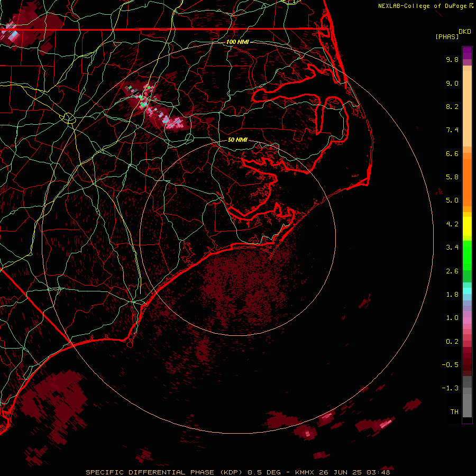This screenshot has height=476, width=476.
Task: Pick the yellow color bar segment
Action: click(467, 226)
